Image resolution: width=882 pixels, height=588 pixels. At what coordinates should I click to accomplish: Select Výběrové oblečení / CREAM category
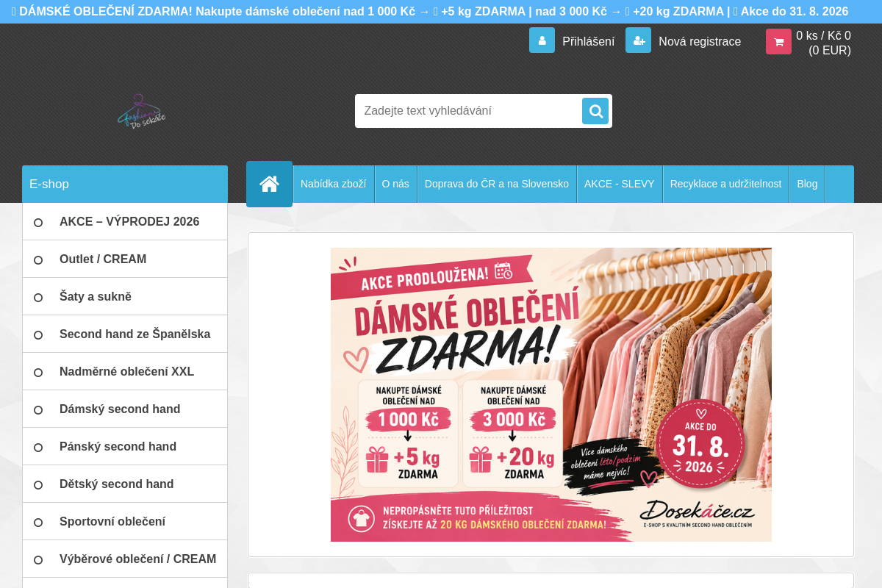pyautogui.click(x=125, y=559)
